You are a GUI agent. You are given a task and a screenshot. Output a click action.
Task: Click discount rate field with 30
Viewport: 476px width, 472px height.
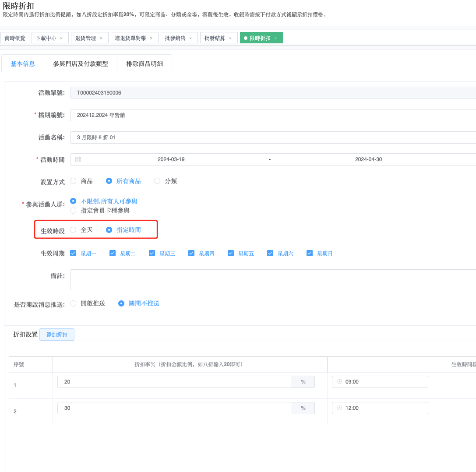175,408
